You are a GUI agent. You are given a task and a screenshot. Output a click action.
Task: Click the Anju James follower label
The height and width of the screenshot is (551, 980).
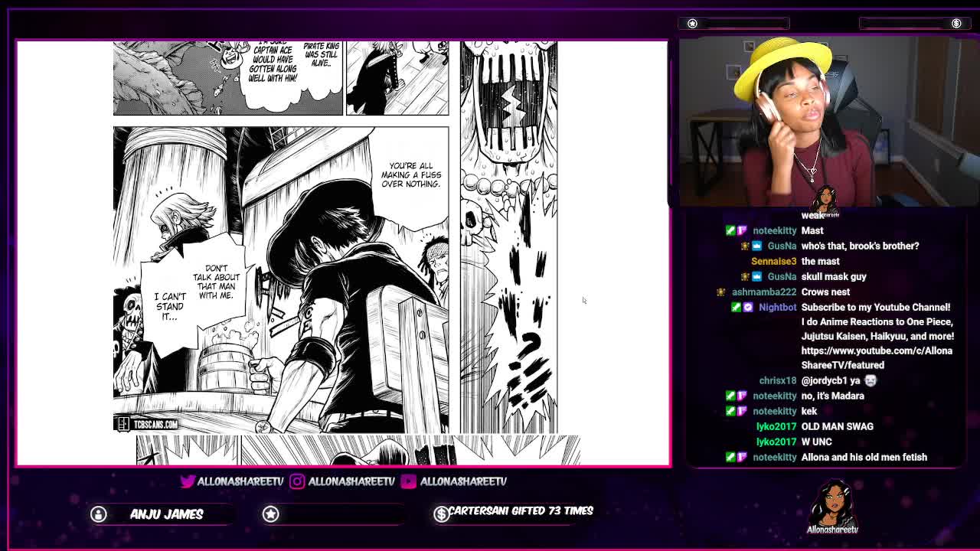click(x=166, y=514)
